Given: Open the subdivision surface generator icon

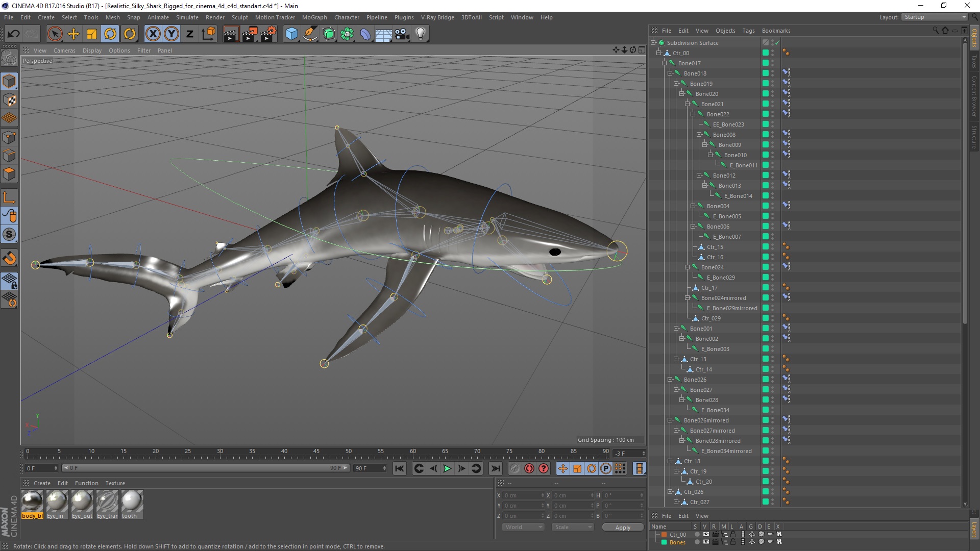Looking at the screenshot, I should [329, 34].
